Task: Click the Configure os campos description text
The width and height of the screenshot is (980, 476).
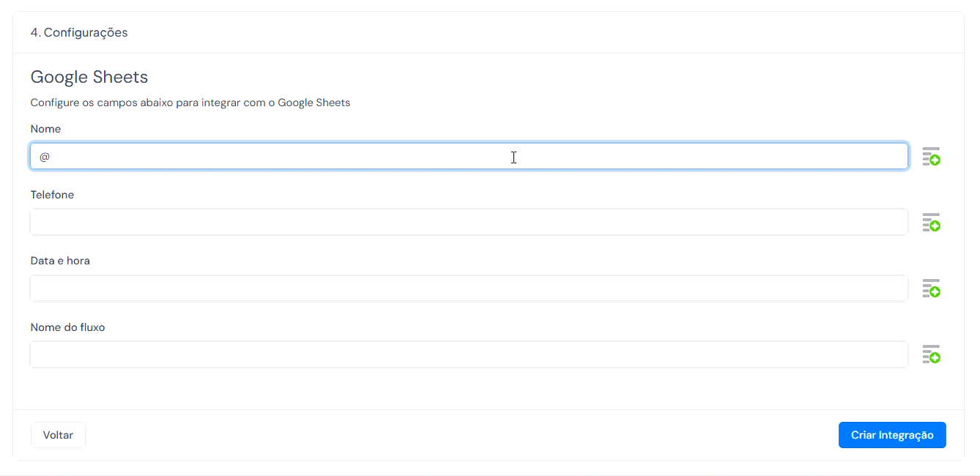Action: (x=190, y=103)
